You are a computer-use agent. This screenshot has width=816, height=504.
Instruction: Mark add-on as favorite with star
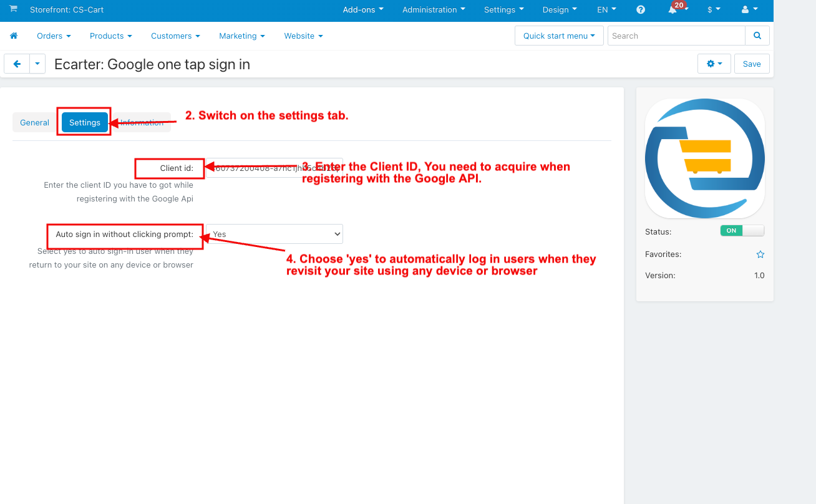pyautogui.click(x=760, y=254)
